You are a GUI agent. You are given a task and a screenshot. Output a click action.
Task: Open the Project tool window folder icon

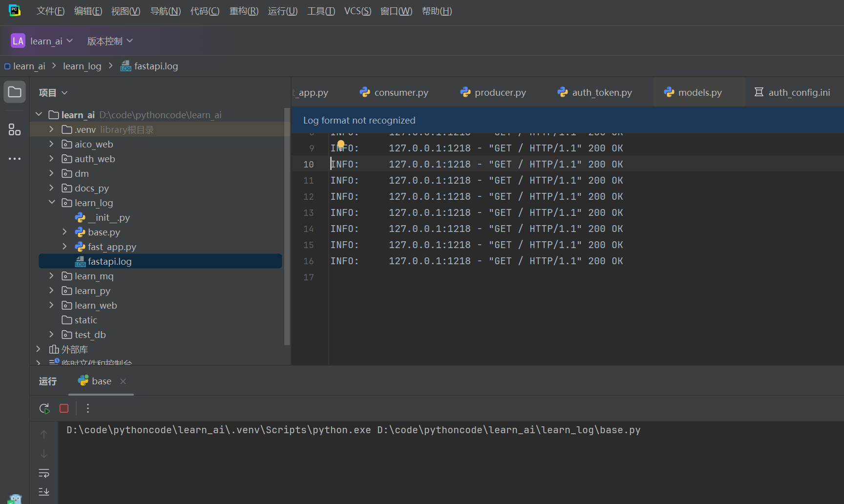click(x=15, y=92)
